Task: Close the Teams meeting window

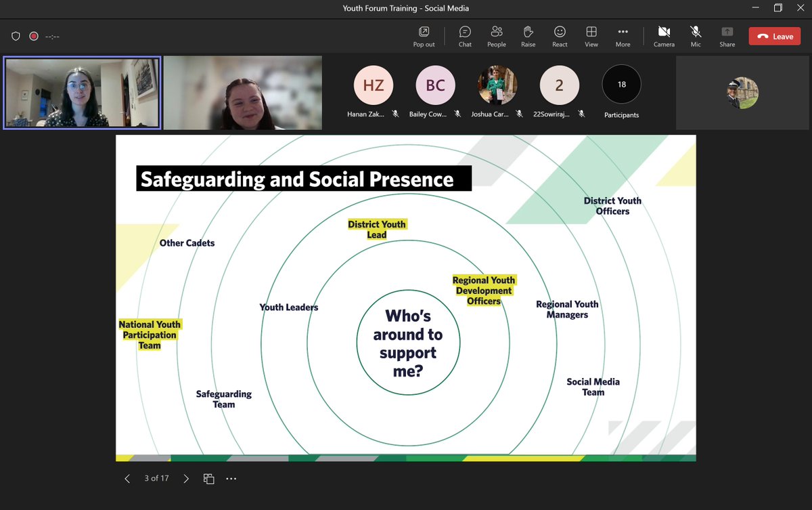Action: pyautogui.click(x=800, y=8)
